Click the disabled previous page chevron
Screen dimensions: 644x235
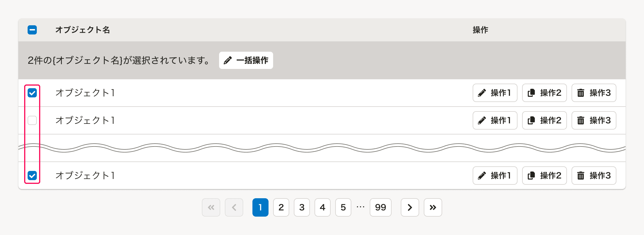234,207
